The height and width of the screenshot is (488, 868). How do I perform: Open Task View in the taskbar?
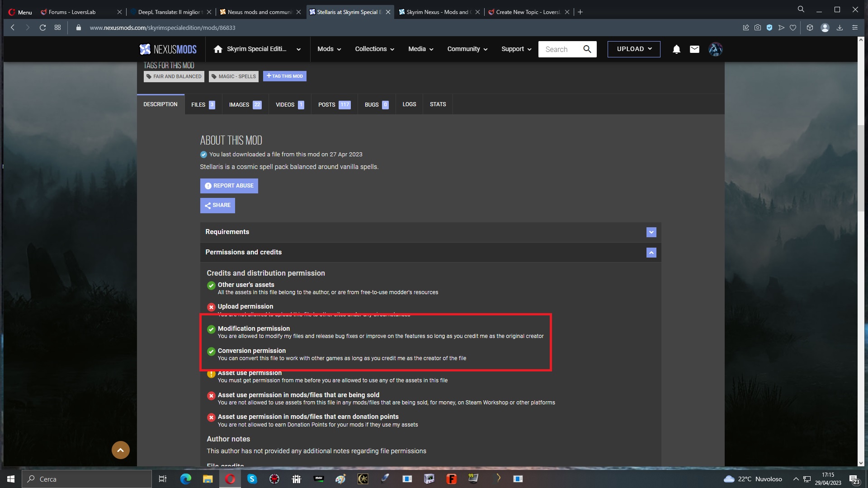[163, 479]
